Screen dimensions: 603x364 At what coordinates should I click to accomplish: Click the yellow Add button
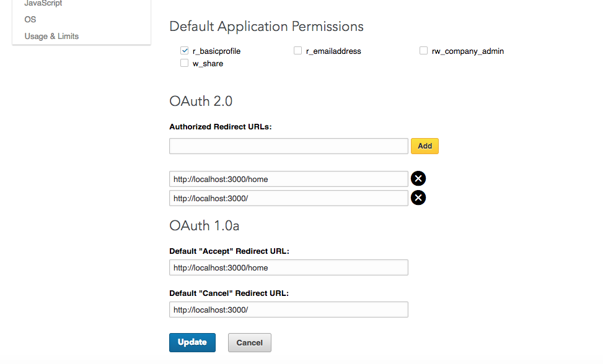point(425,146)
